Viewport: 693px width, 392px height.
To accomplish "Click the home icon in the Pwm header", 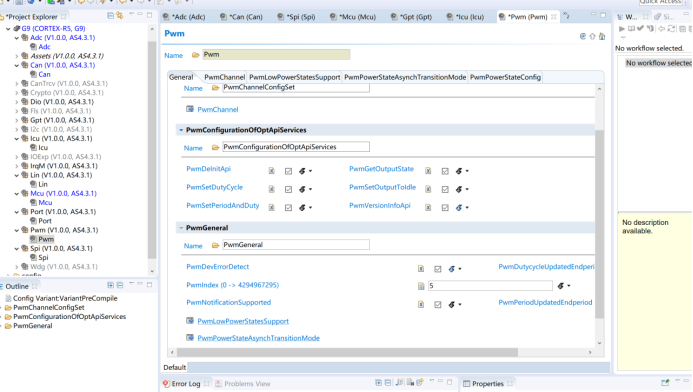I will click(x=602, y=36).
